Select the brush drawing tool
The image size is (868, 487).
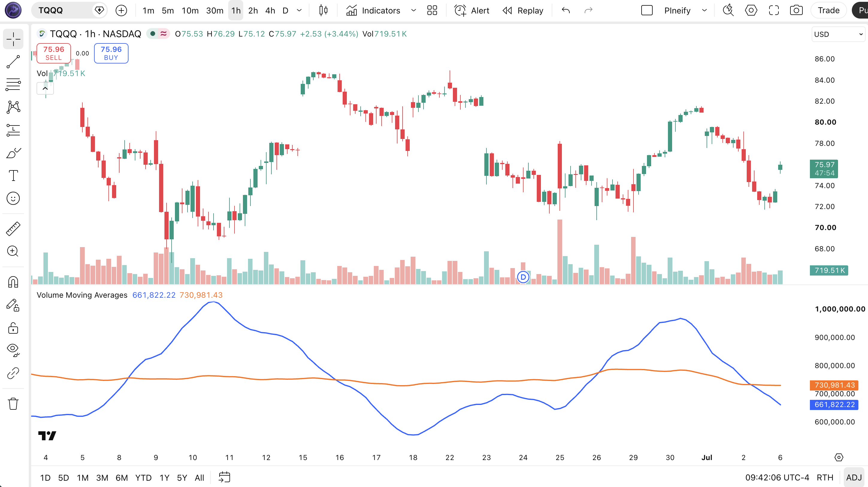click(x=13, y=153)
